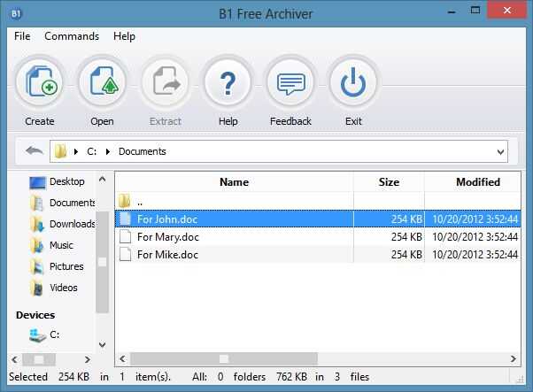Click the For John.doc file icon
The image size is (533, 392).
pos(126,219)
